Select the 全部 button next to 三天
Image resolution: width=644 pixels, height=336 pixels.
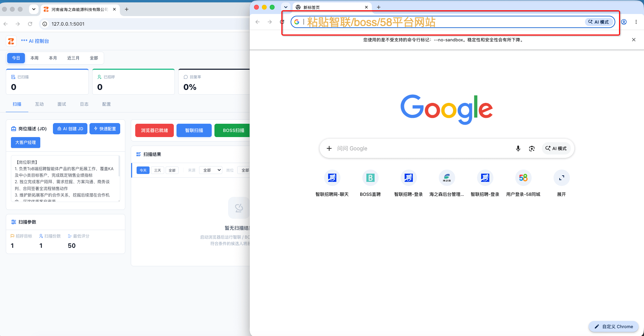172,170
